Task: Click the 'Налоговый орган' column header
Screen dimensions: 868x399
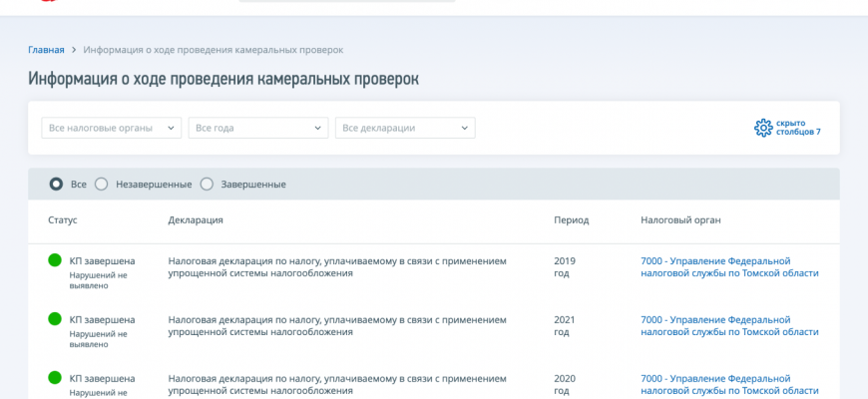Action: 680,219
